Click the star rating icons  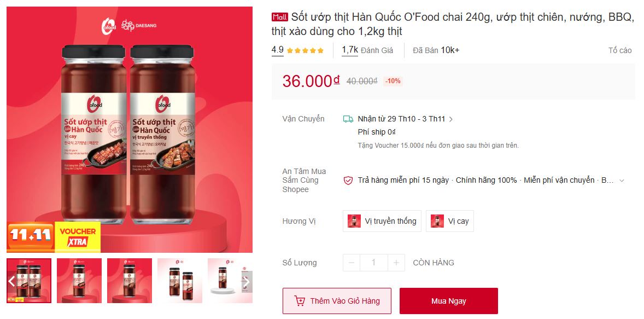(305, 50)
